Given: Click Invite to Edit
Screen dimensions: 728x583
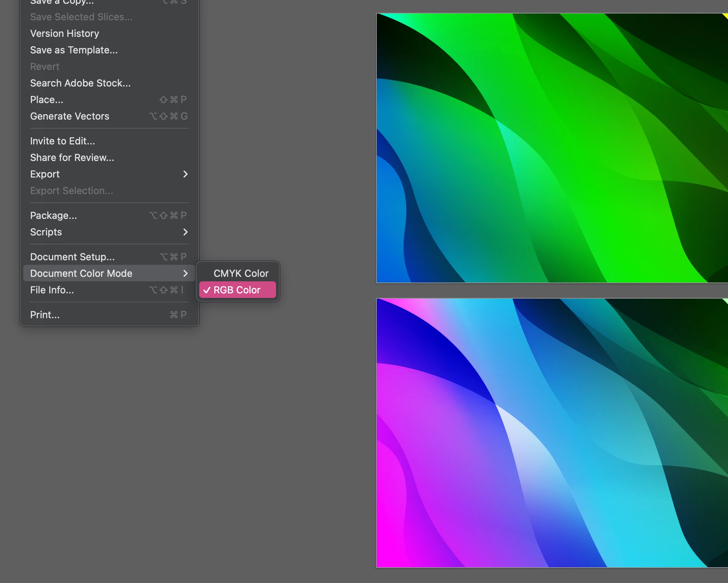Looking at the screenshot, I should (x=62, y=141).
